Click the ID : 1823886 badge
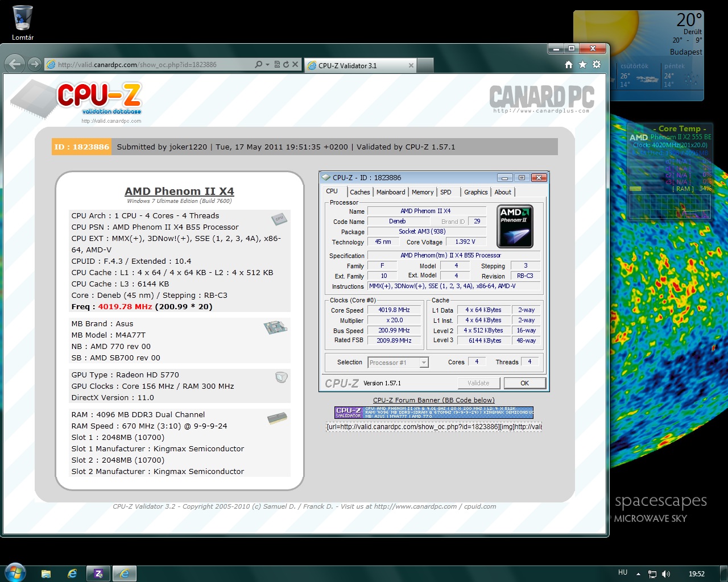The width and height of the screenshot is (728, 582). click(82, 147)
